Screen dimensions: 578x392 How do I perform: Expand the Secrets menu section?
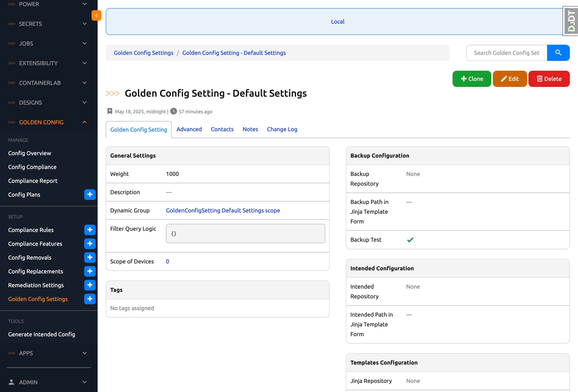pyautogui.click(x=85, y=24)
